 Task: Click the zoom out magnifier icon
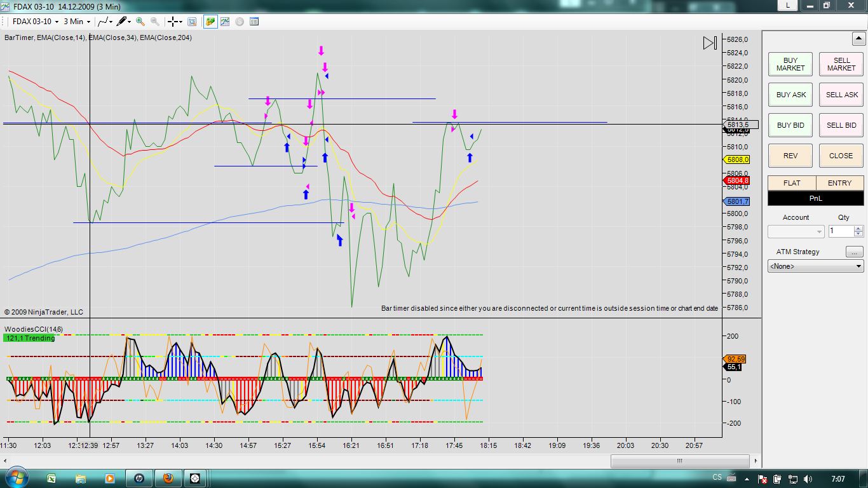pyautogui.click(x=155, y=22)
